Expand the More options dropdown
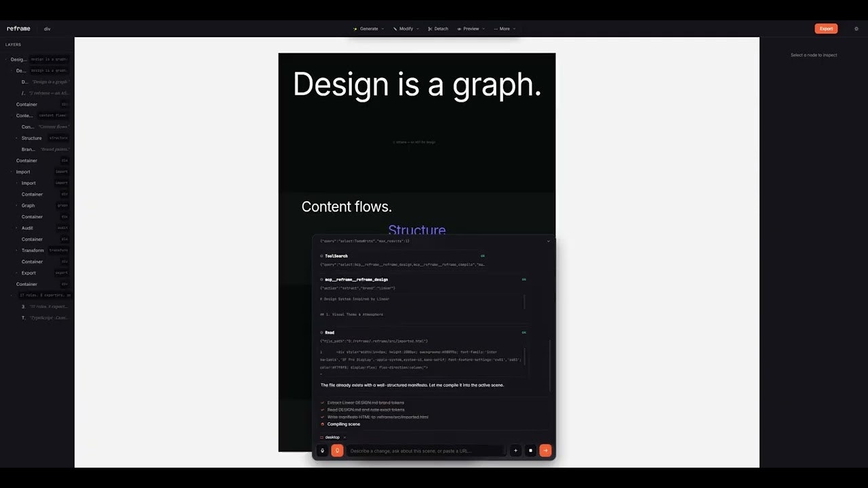 pyautogui.click(x=514, y=28)
